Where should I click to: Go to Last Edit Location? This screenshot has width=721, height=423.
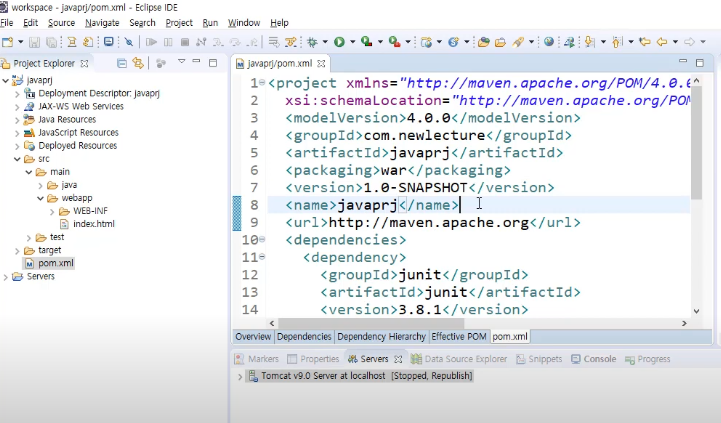click(x=645, y=42)
